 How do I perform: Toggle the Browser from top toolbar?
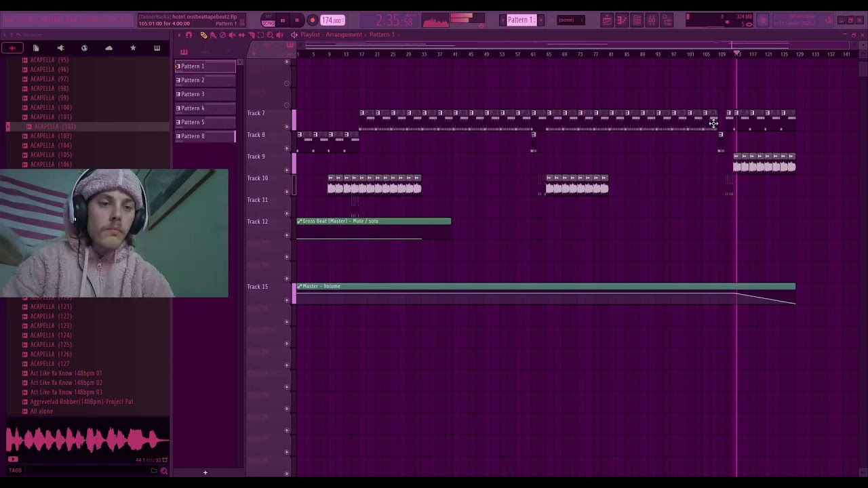(666, 20)
